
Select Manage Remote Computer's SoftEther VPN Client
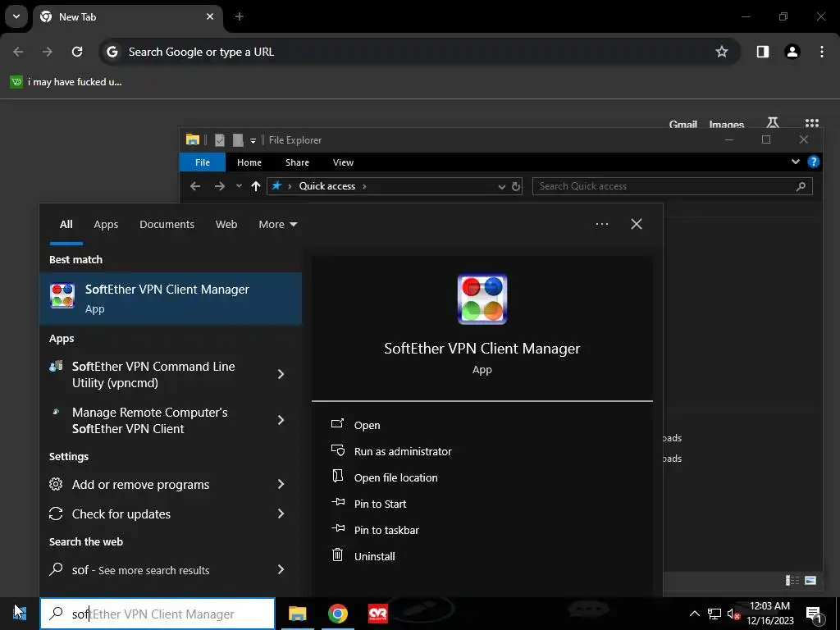155,421
